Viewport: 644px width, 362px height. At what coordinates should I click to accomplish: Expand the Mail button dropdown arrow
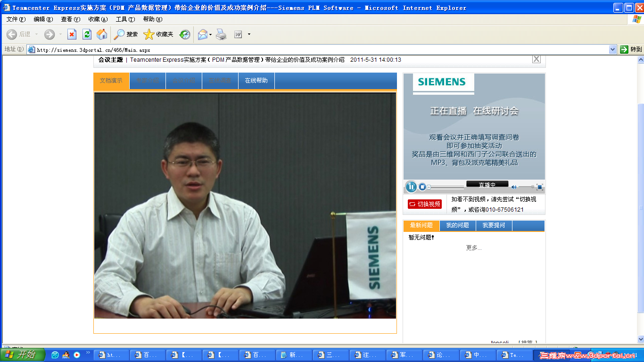[x=211, y=34]
